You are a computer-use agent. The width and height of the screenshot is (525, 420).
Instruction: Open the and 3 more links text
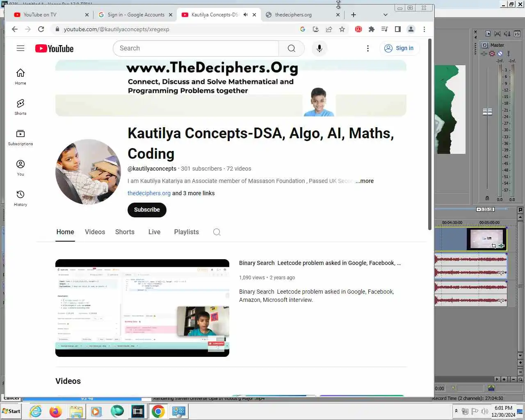[x=193, y=193]
